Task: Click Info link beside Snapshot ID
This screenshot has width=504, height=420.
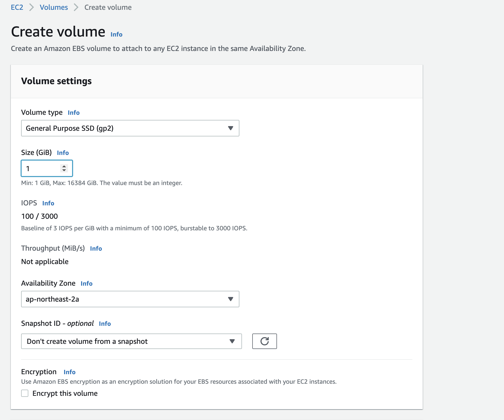Action: [105, 324]
